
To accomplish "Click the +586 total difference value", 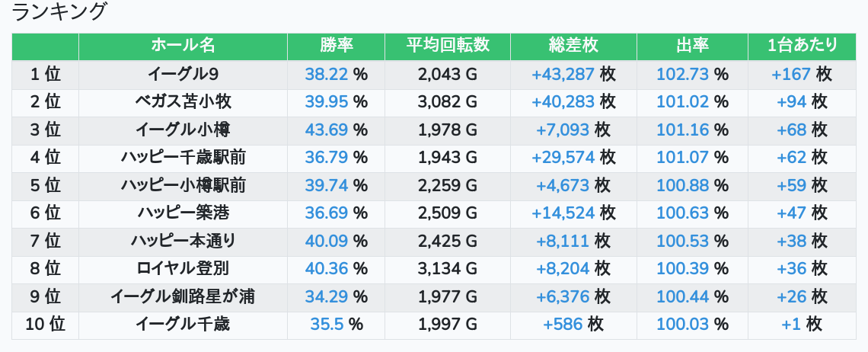I will tap(563, 324).
